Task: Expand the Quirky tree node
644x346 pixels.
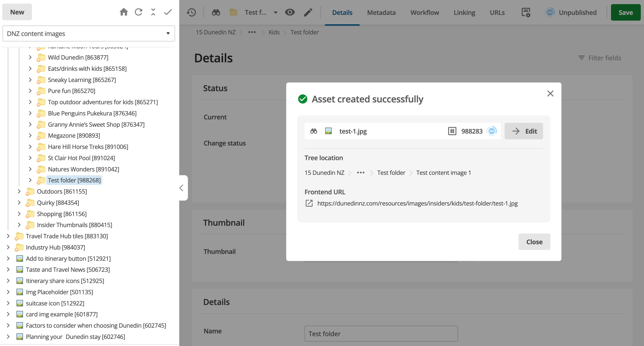Action: tap(19, 203)
